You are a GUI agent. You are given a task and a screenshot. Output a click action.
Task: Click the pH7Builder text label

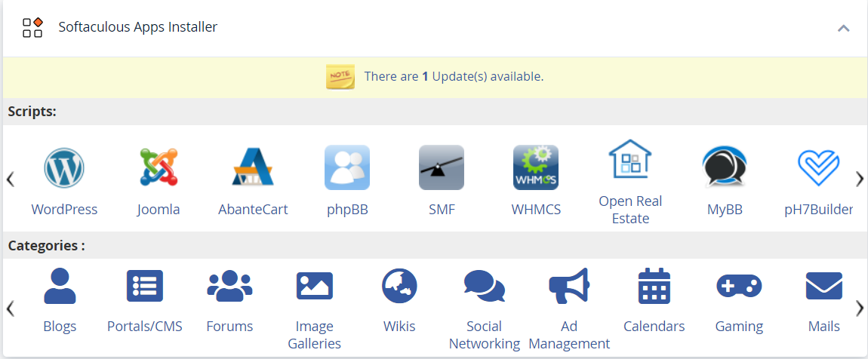[x=819, y=210]
